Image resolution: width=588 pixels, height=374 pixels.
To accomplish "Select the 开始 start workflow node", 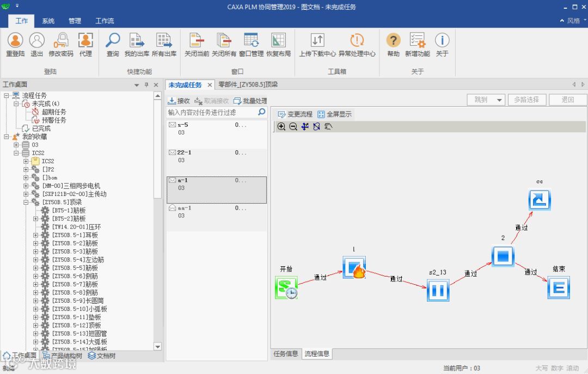I will [x=286, y=288].
